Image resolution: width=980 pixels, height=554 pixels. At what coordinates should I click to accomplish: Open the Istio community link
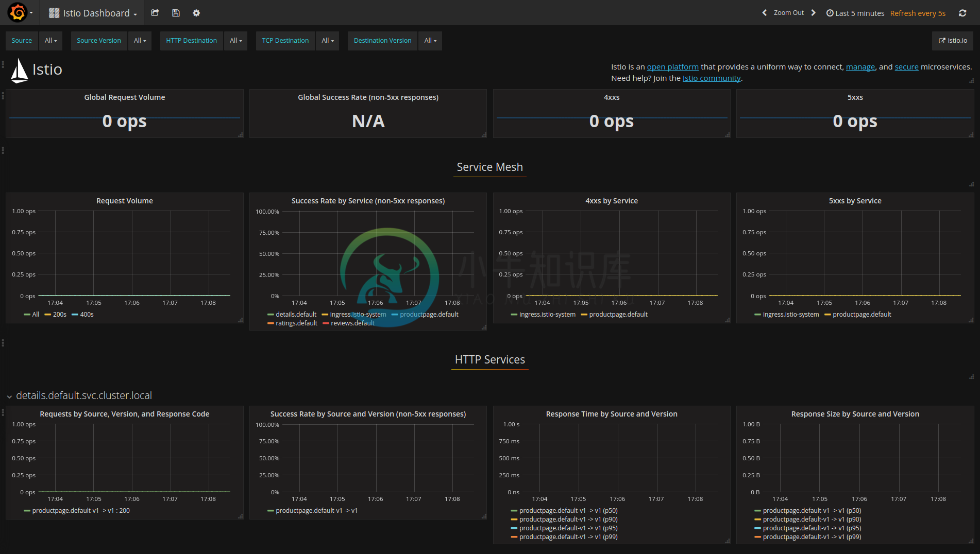711,78
